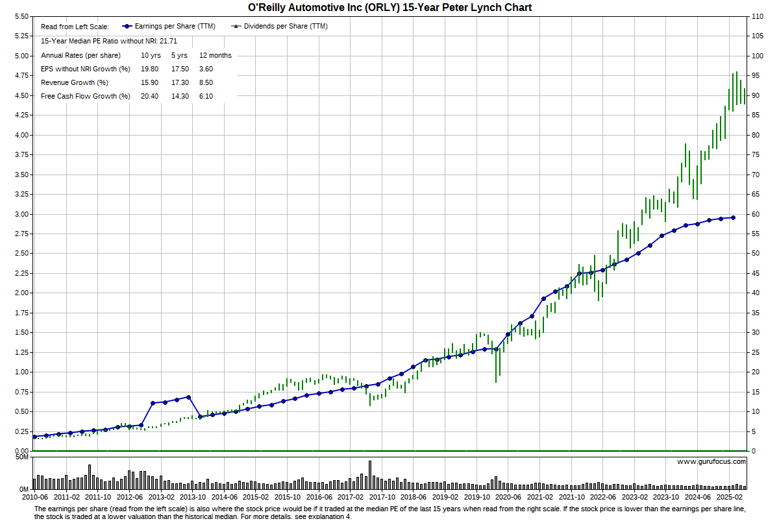Click the 10-year EPS growth value 19.80
779x532 pixels.
(x=150, y=69)
